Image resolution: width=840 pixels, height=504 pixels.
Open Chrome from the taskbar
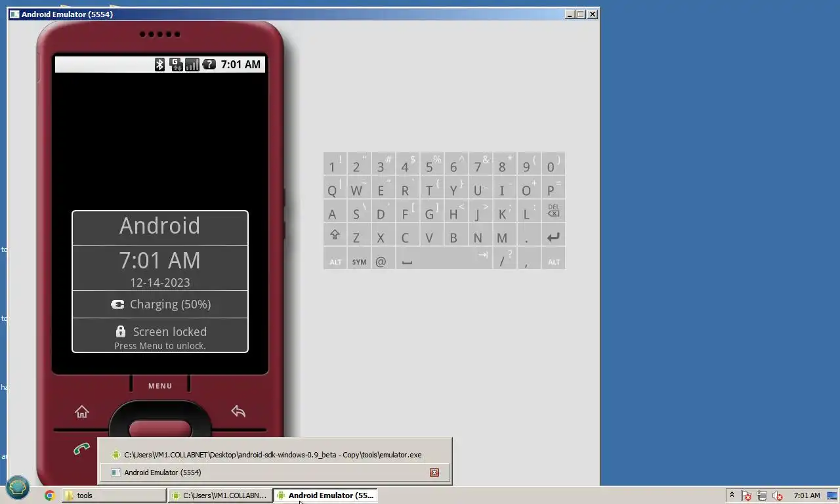(49, 495)
